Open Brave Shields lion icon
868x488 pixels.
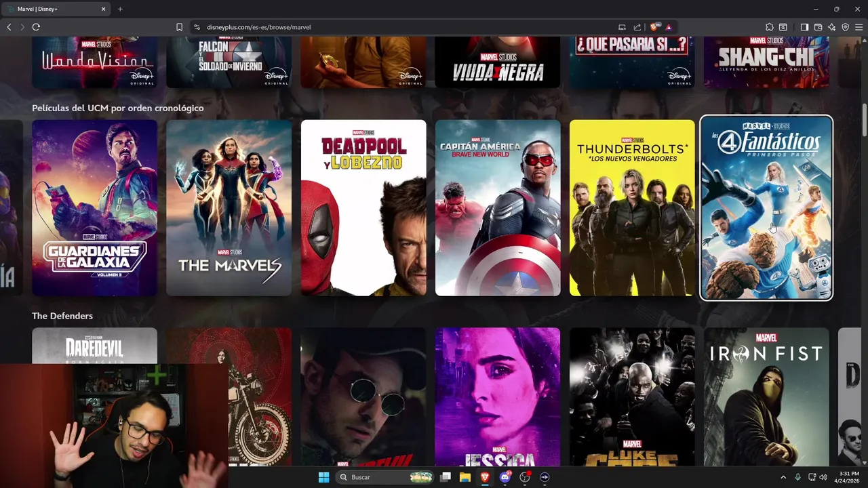pos(654,27)
